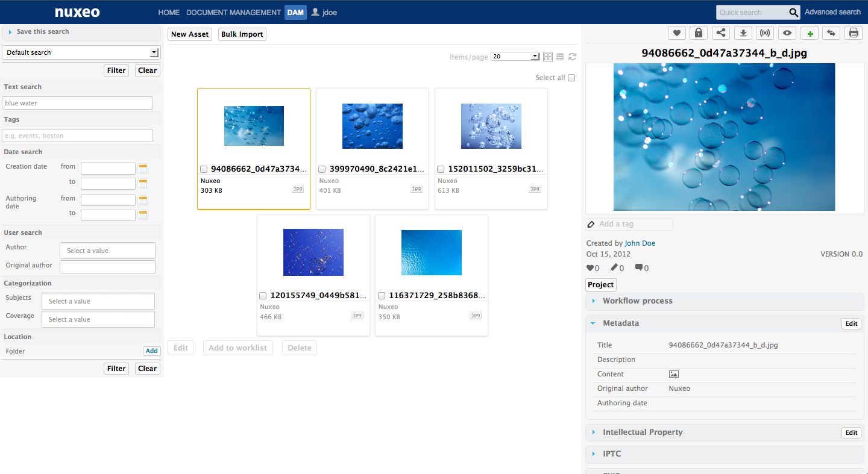The width and height of the screenshot is (868, 474).
Task: Click jpg badge on 94086662 card
Action: (x=298, y=189)
